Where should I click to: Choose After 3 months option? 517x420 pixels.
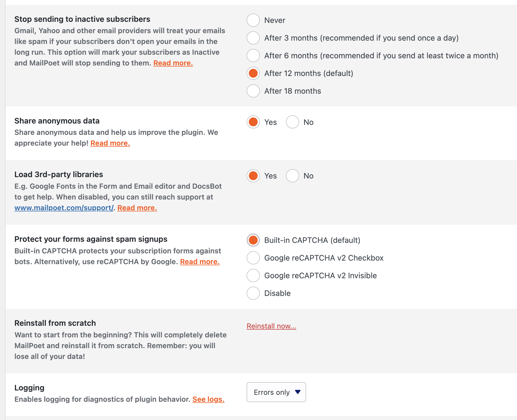253,38
